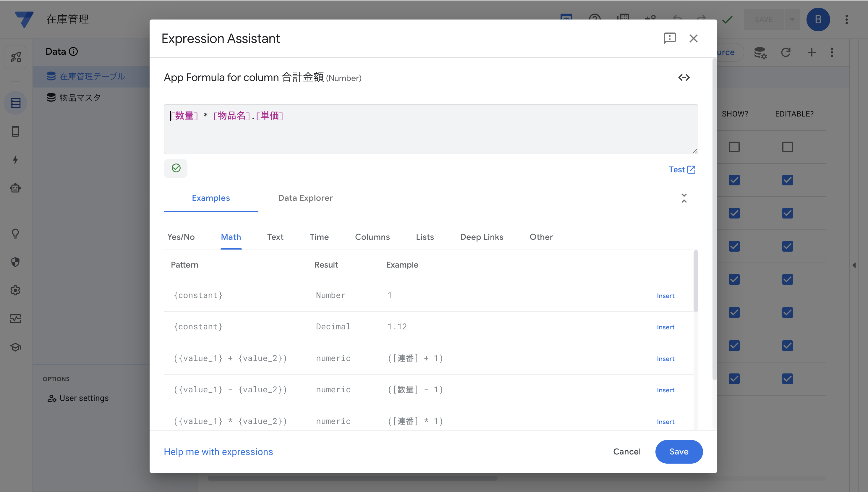
Task: Expand the right side panel arrow
Action: [854, 265]
